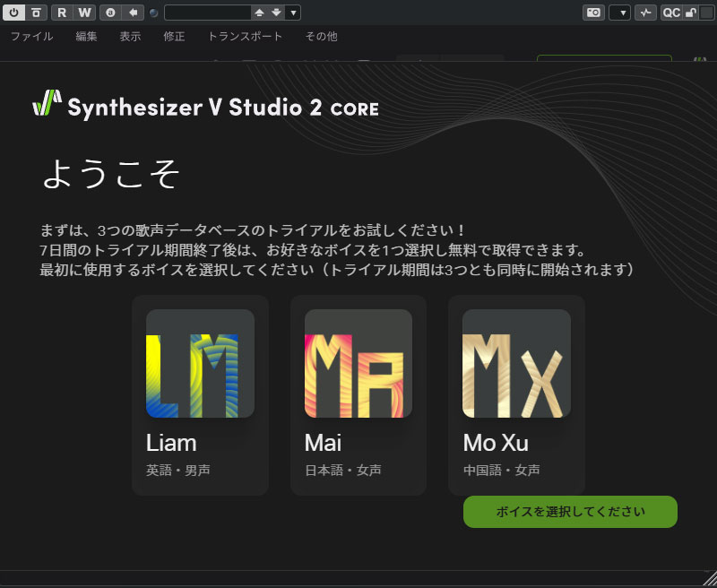Select the Liam LM voice thumbnail

coord(200,364)
